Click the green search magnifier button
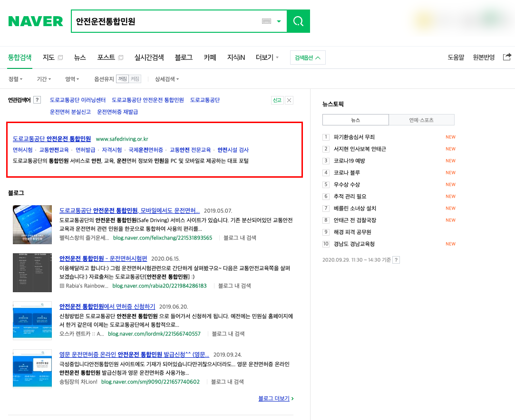This screenshot has width=515, height=420. pos(298,21)
